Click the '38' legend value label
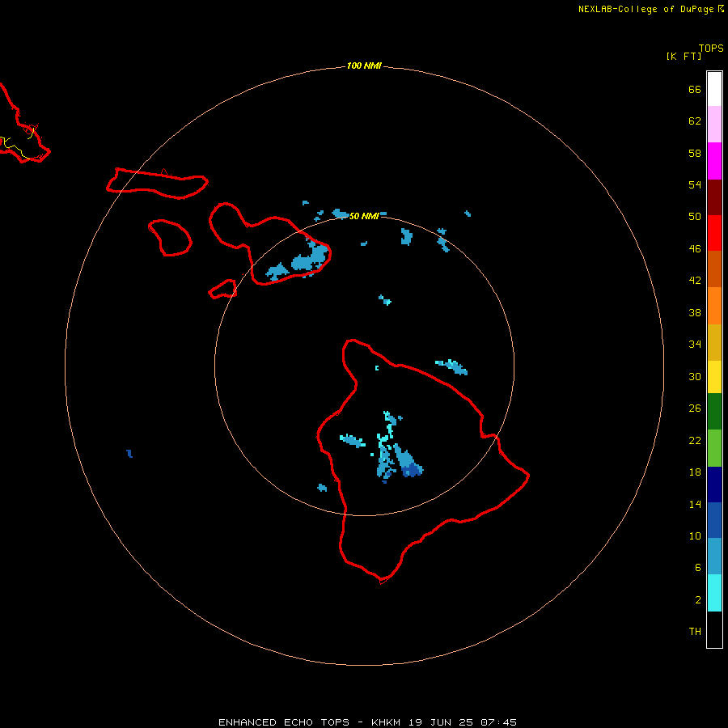The image size is (728, 728). (695, 313)
